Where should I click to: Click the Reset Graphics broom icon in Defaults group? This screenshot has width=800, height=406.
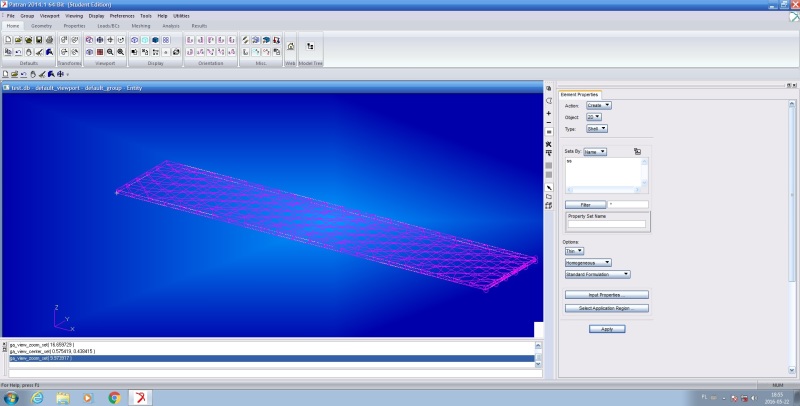(39, 52)
